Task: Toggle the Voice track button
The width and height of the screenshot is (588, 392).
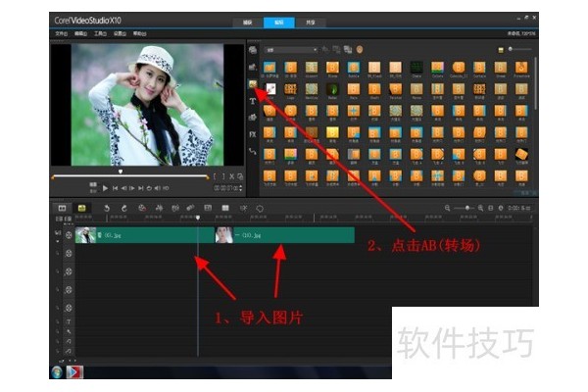Action: tap(69, 331)
